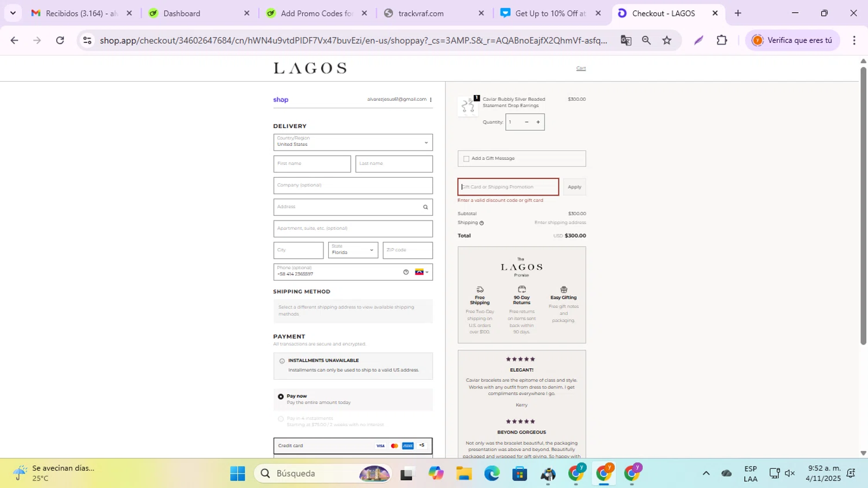
Task: Click the LAGOS logo header
Action: (x=310, y=68)
